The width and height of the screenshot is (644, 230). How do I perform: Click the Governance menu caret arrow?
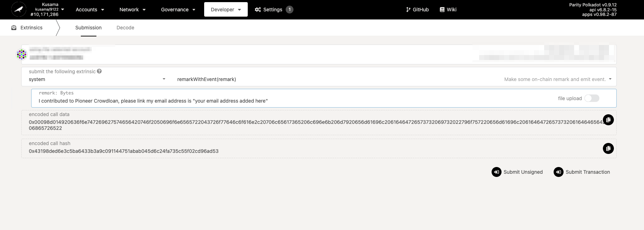coord(194,10)
